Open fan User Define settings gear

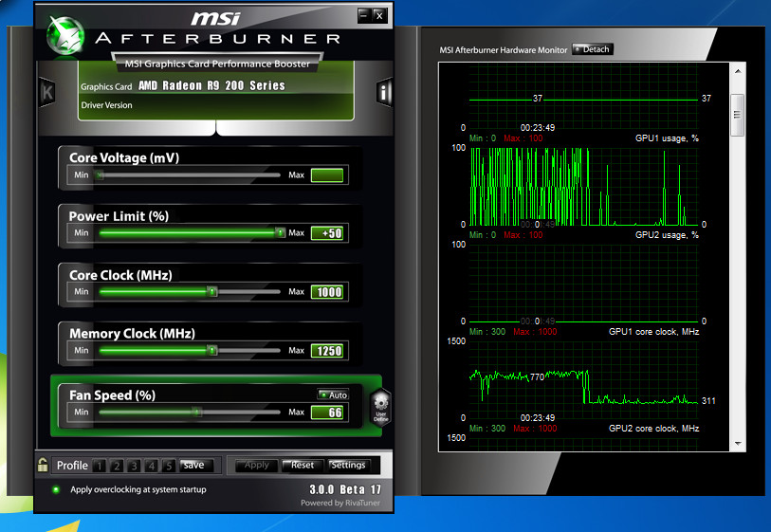(x=380, y=407)
